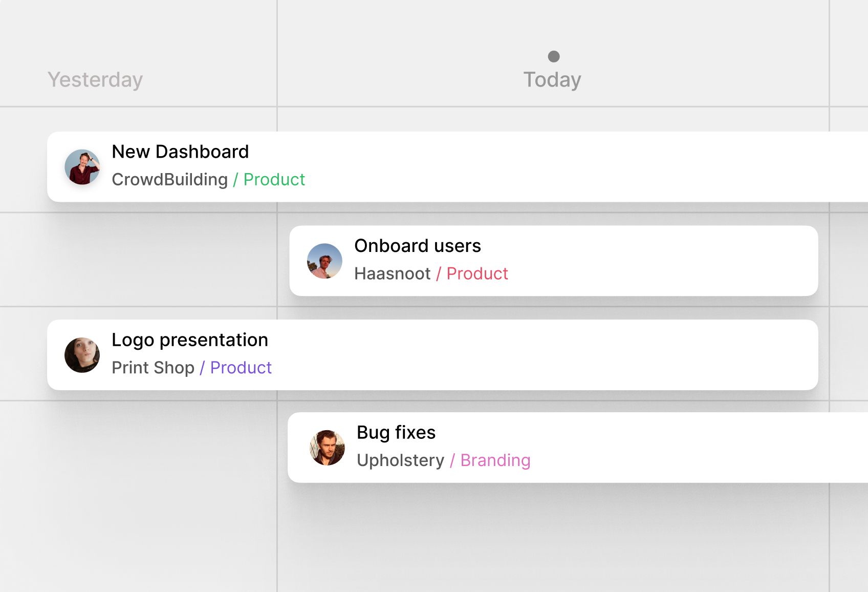
Task: Click the Print Shop project label
Action: point(153,368)
